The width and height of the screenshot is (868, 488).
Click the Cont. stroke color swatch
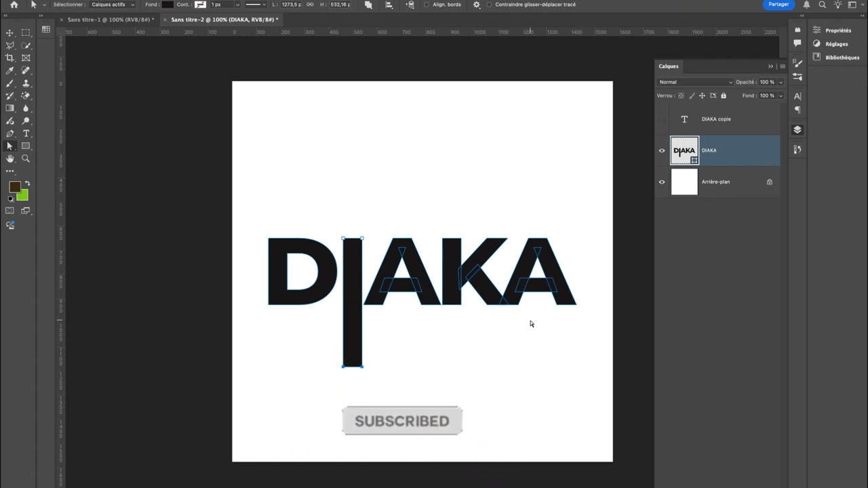point(200,5)
